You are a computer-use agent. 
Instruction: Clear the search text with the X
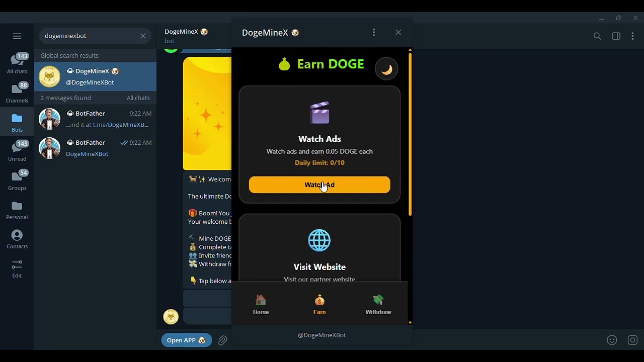pos(143,36)
